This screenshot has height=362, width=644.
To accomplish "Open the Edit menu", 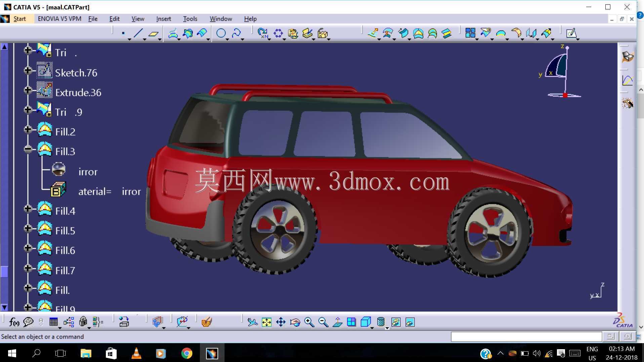I will click(114, 19).
